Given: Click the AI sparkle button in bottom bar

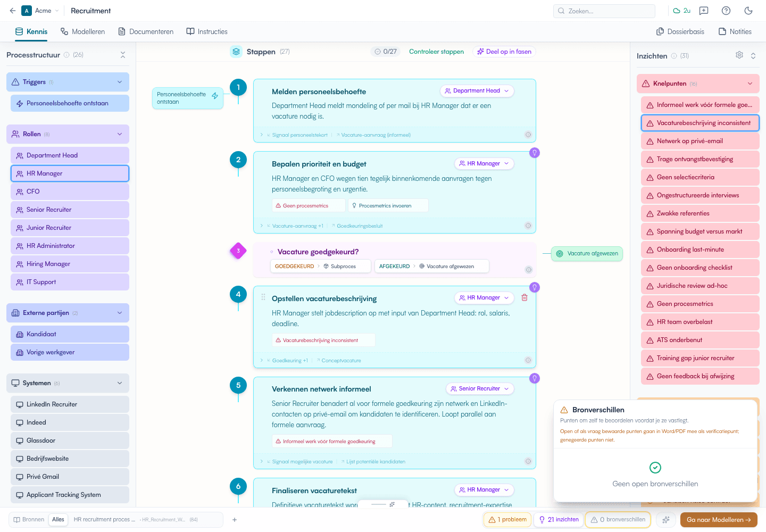Looking at the screenshot, I should [x=666, y=520].
